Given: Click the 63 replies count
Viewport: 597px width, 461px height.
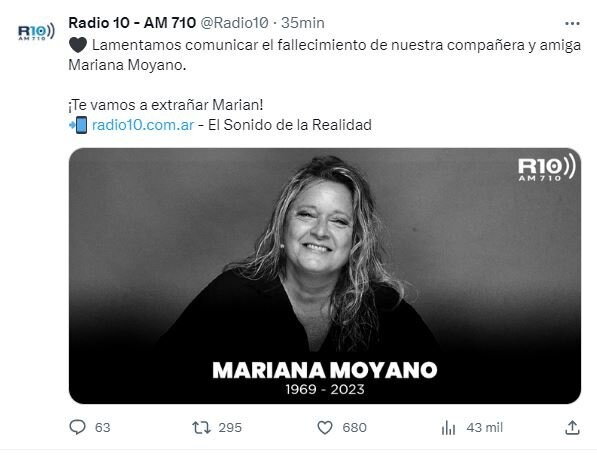Looking at the screenshot, I should click(102, 428).
